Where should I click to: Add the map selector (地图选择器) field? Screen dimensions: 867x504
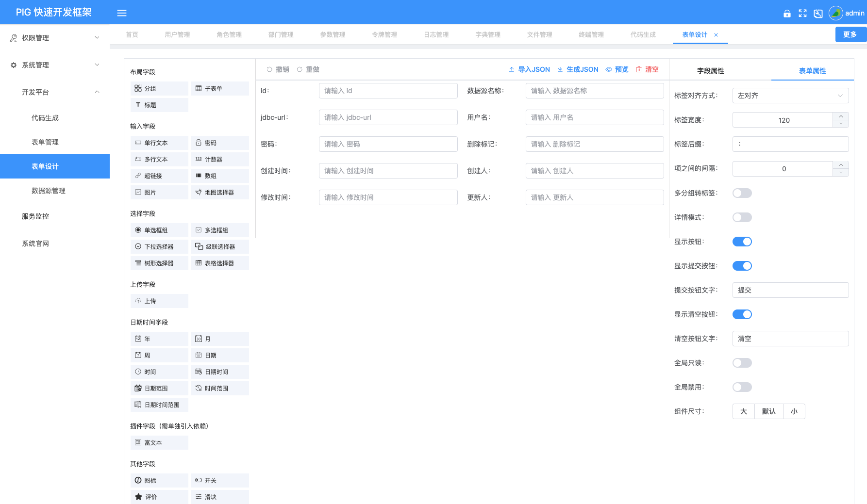[219, 193]
